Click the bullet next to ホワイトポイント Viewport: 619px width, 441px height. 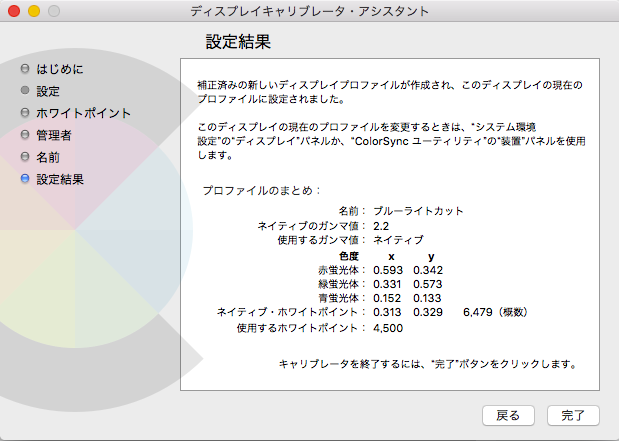(25, 113)
